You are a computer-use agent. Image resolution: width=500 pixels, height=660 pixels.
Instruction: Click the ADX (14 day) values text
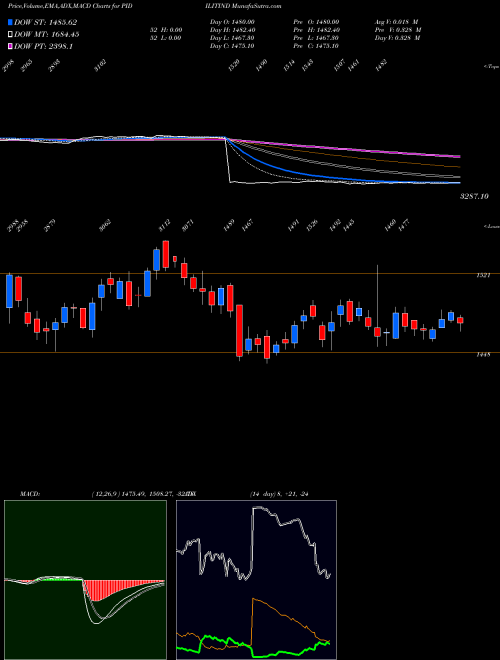[x=279, y=494]
